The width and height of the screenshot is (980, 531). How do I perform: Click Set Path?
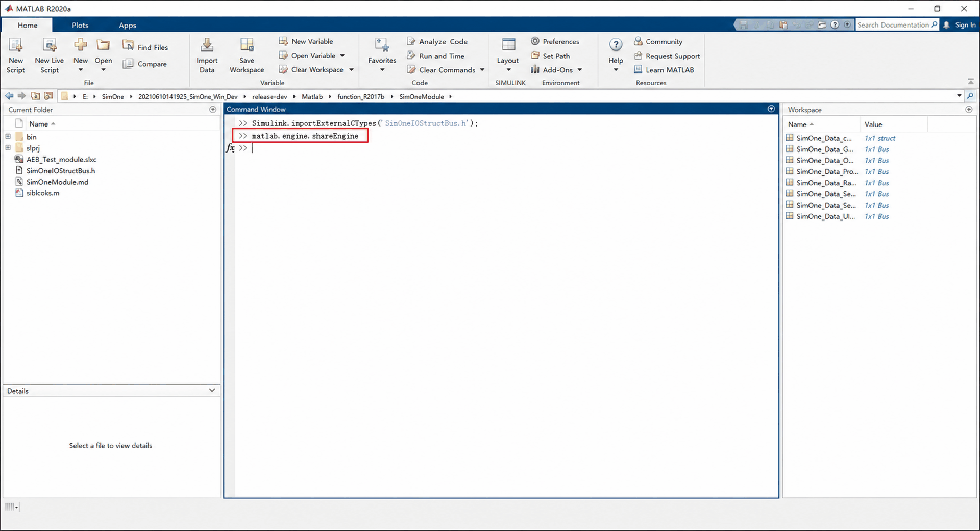coord(551,56)
